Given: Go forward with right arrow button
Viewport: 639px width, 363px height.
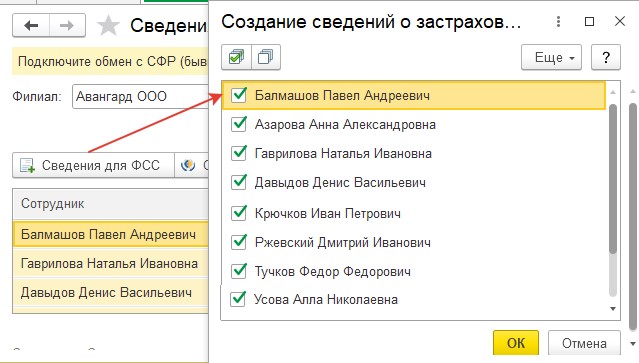Looking at the screenshot, I should [67, 26].
